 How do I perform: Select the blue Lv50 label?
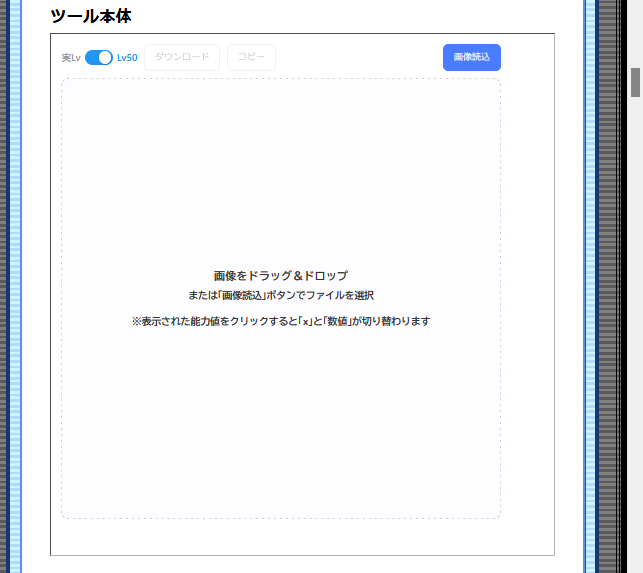pos(127,58)
